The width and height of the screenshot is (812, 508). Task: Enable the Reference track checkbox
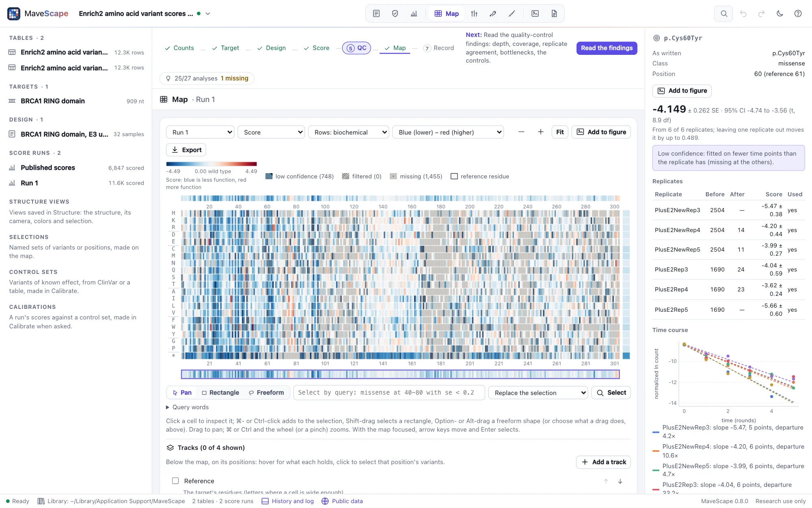[x=175, y=481]
